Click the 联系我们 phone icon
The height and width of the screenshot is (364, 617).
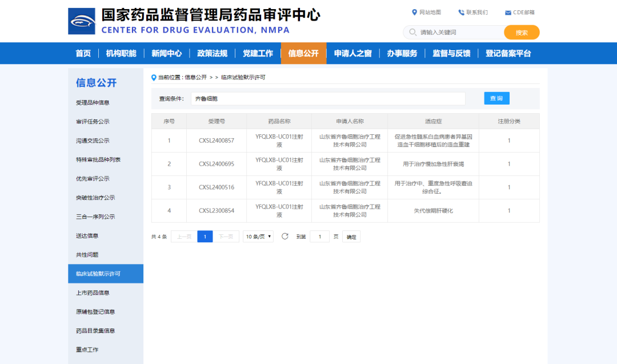click(x=461, y=13)
